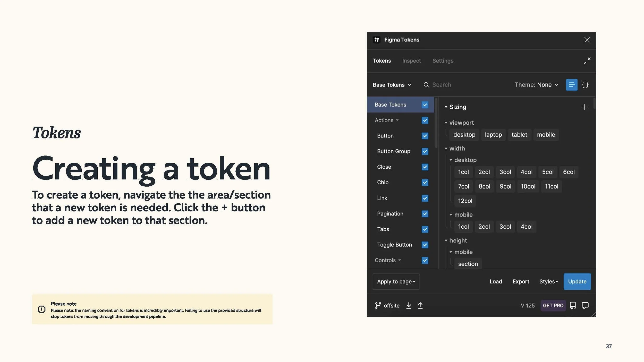Switch to list view icon

(571, 85)
